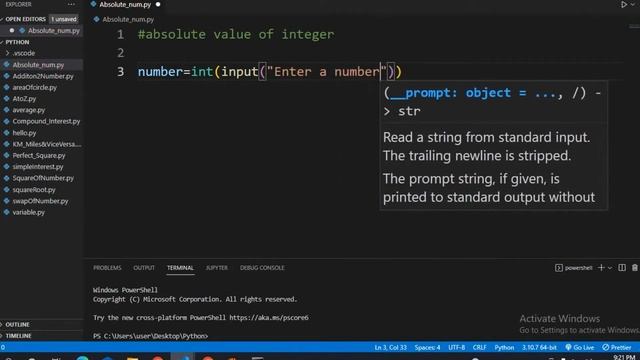Open simpleInterest.py file
The height and width of the screenshot is (360, 640).
pos(38,167)
